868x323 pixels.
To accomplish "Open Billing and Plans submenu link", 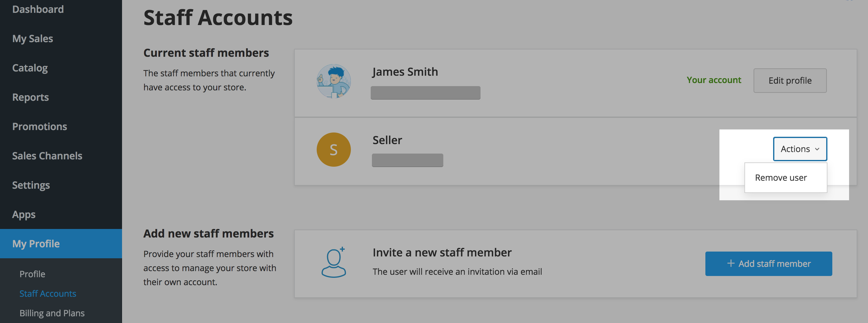I will [52, 313].
